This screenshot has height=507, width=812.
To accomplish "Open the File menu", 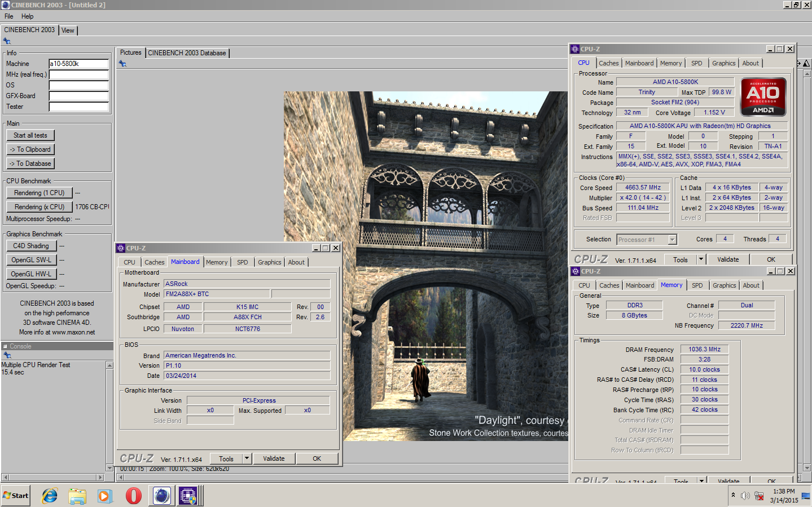I will 9,16.
